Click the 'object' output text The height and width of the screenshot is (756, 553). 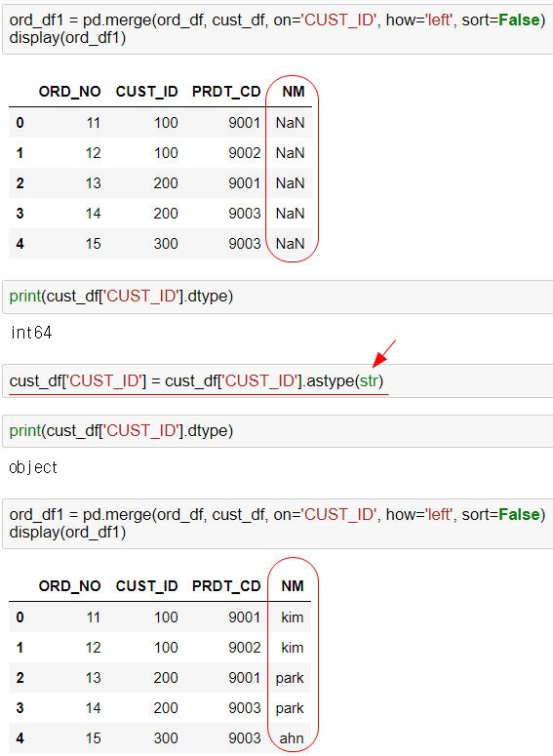[33, 467]
